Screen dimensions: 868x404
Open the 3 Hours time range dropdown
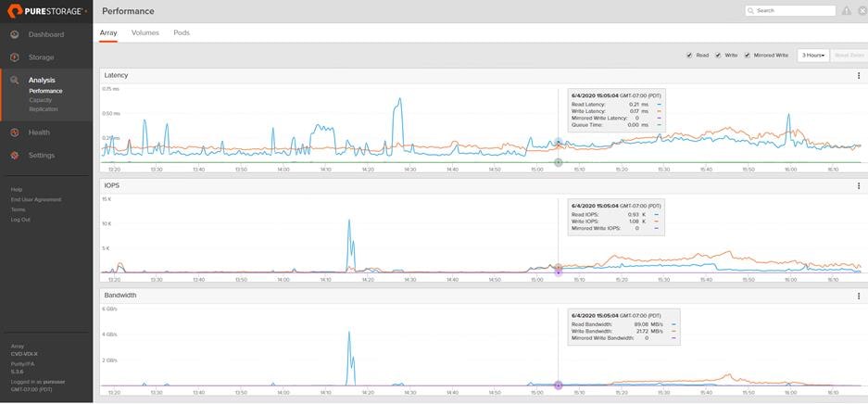[x=813, y=56]
